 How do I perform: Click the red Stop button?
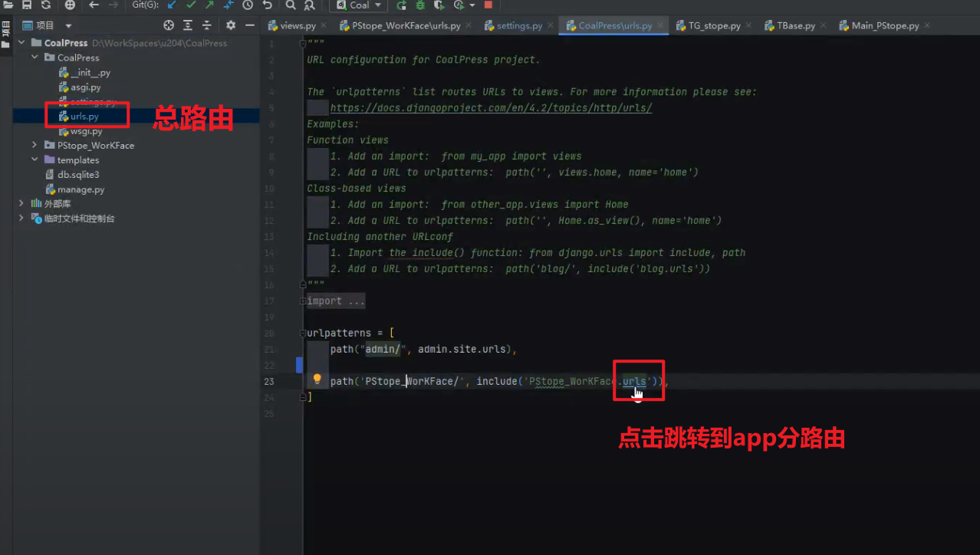[488, 5]
